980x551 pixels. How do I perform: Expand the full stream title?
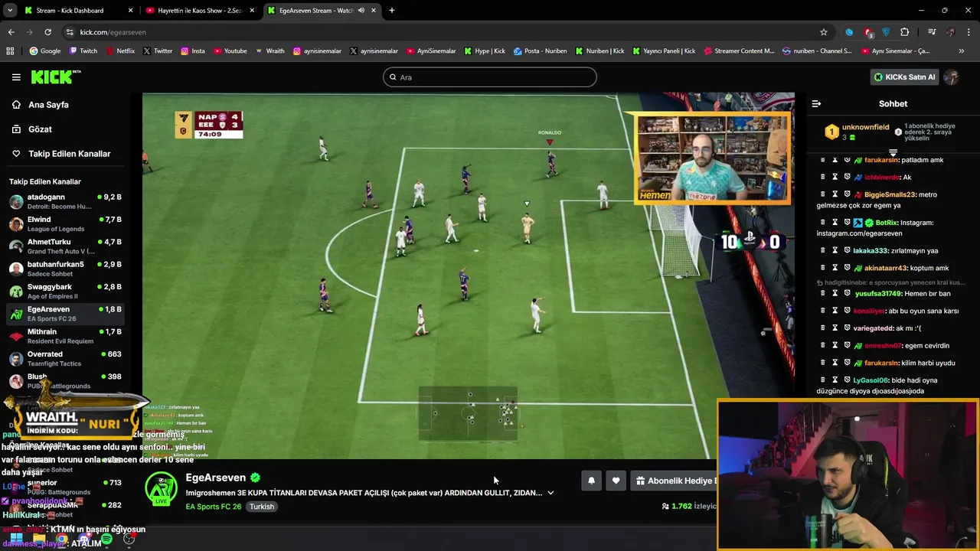click(550, 493)
